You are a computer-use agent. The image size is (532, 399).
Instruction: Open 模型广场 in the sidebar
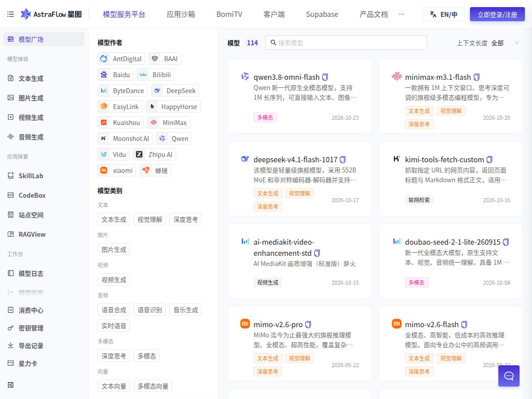click(x=44, y=39)
